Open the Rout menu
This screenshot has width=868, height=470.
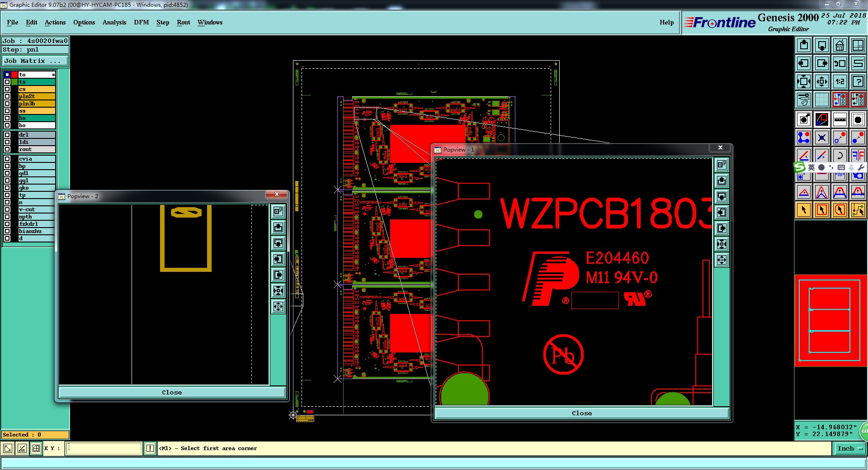[x=184, y=22]
